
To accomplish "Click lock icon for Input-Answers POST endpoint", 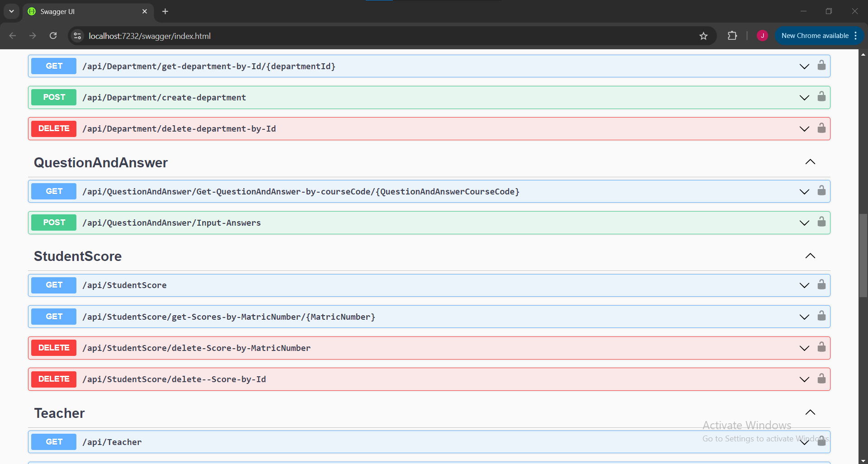I will pos(821,222).
